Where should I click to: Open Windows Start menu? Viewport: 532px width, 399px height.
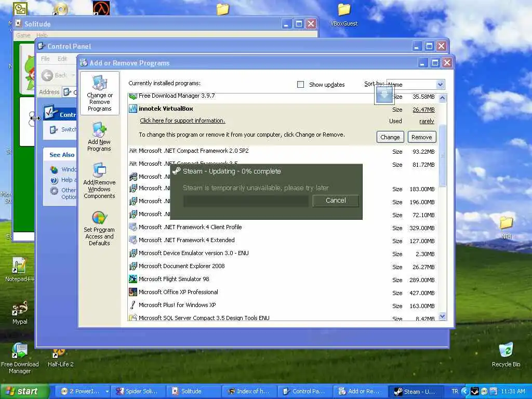pyautogui.click(x=25, y=391)
